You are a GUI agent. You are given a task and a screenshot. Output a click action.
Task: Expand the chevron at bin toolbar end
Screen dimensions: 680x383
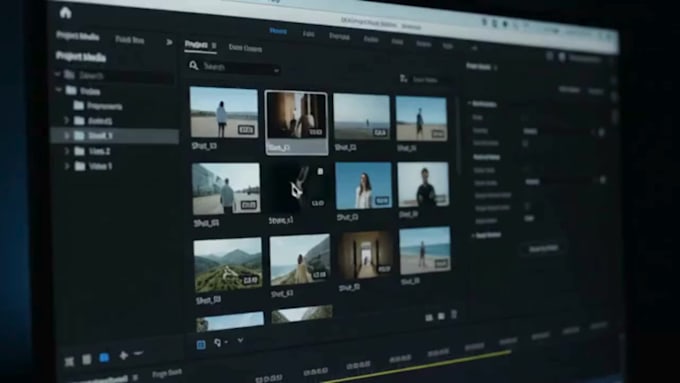pos(240,340)
